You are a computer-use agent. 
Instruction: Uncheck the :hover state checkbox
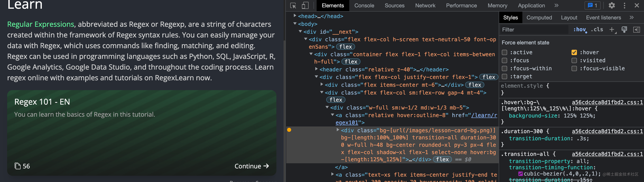pyautogui.click(x=574, y=52)
